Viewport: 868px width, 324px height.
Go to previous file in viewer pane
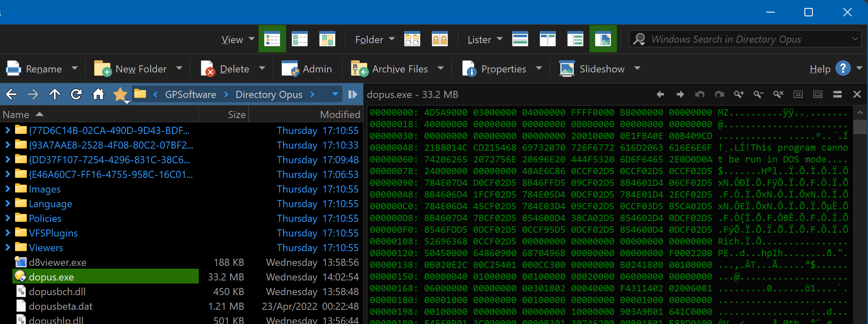(x=660, y=94)
